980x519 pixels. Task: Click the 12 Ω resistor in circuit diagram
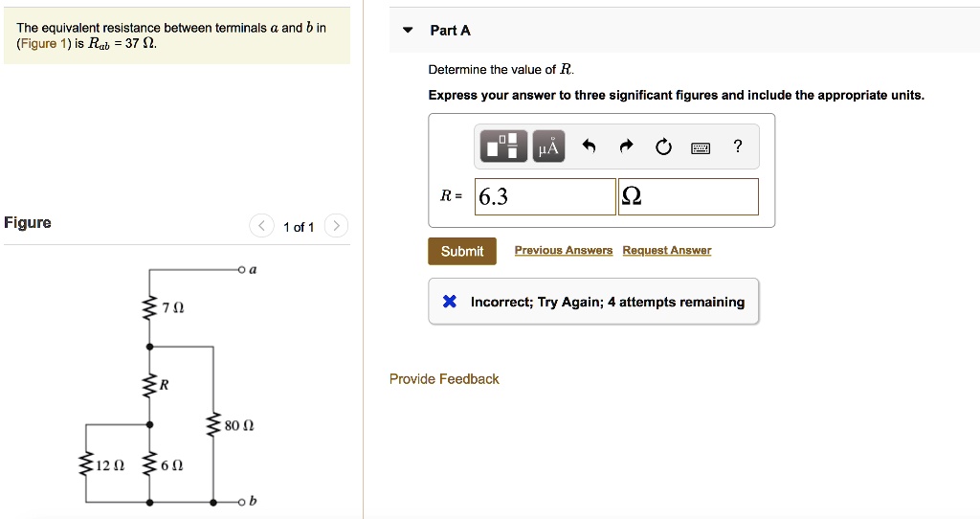88,465
